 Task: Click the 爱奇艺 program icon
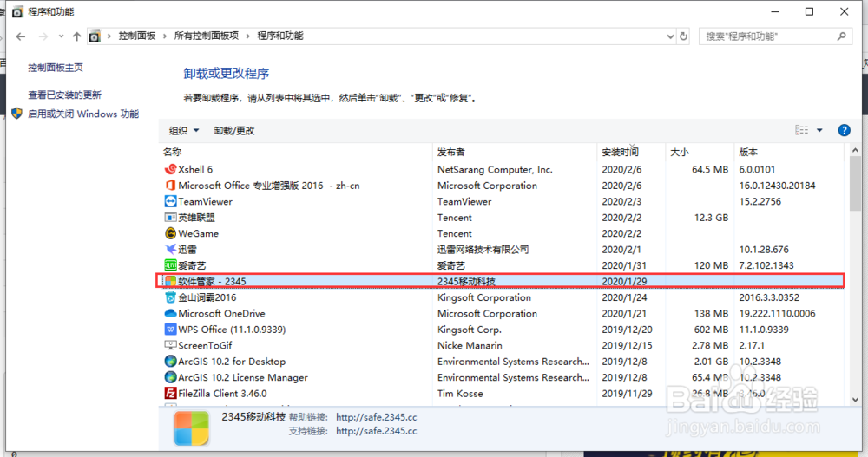170,265
